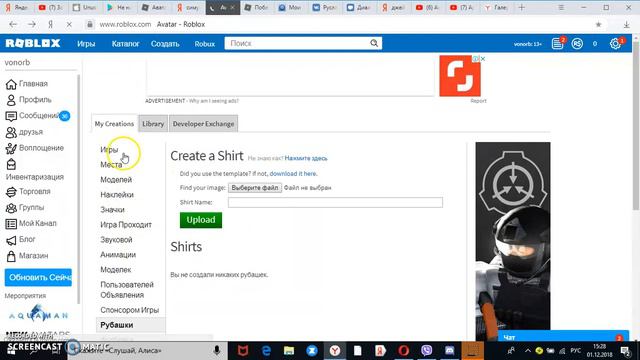Follow the Нажмите здесь link
640x360 pixels.
click(x=306, y=158)
